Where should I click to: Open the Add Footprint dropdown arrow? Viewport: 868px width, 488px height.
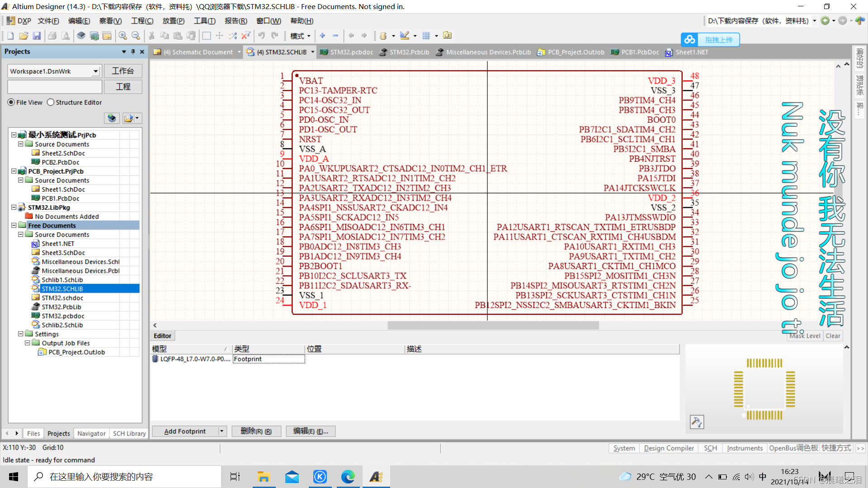coord(222,431)
